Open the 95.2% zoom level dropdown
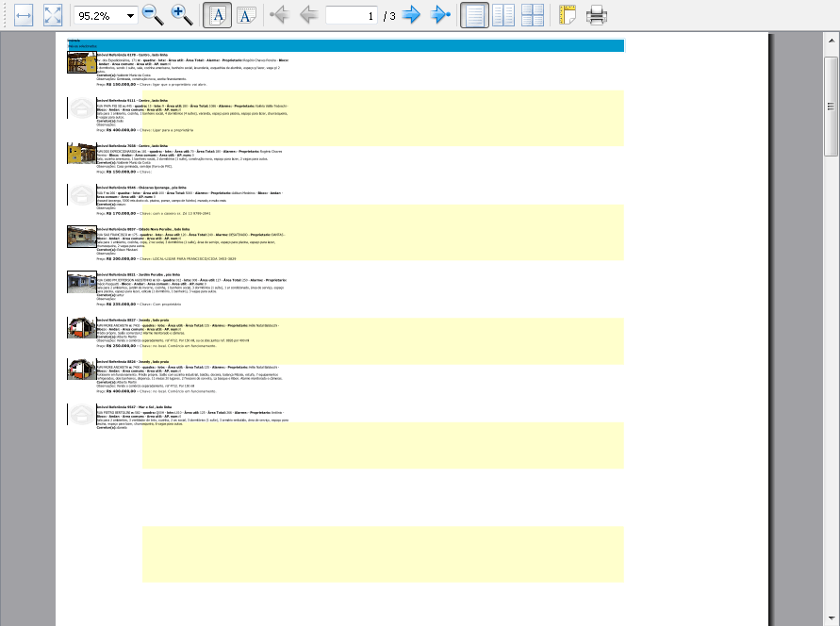 click(x=130, y=16)
